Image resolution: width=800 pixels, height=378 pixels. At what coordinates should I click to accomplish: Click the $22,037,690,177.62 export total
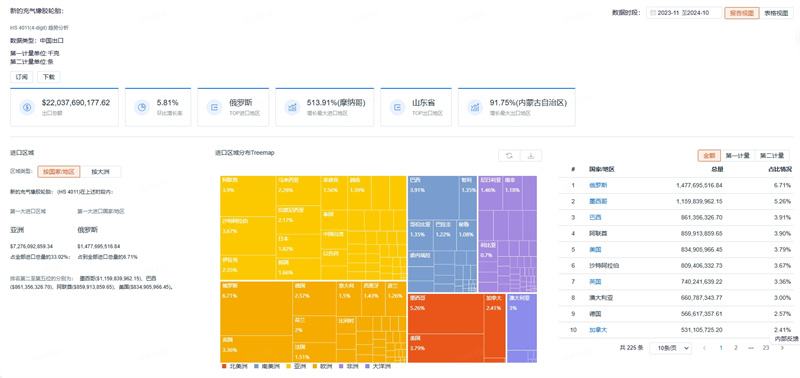tap(76, 103)
